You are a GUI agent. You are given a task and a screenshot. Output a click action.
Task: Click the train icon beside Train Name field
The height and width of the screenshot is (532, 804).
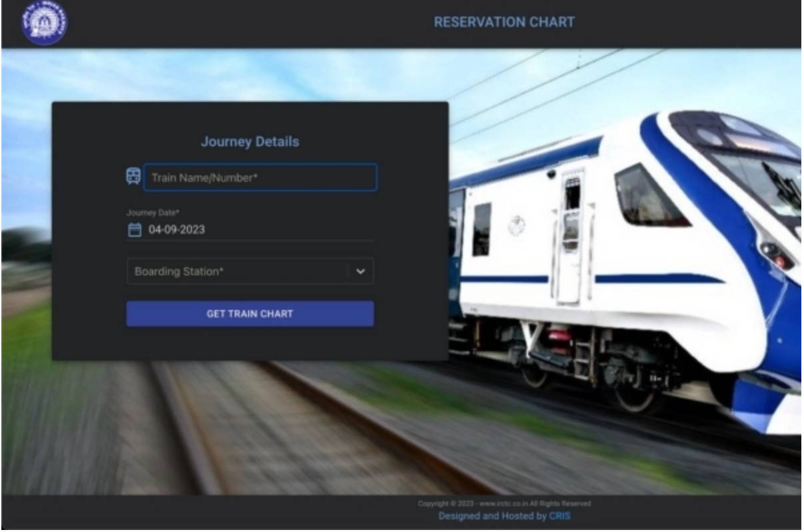(x=133, y=177)
